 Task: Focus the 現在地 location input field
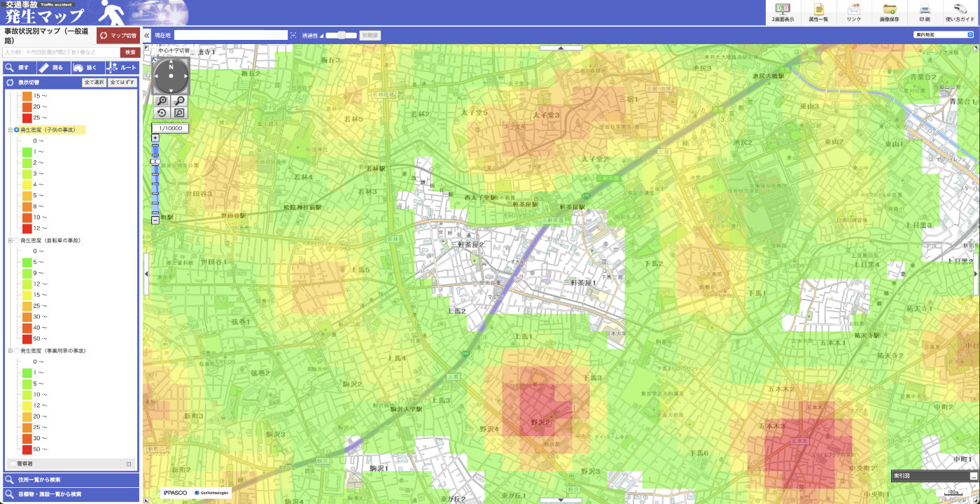(230, 35)
